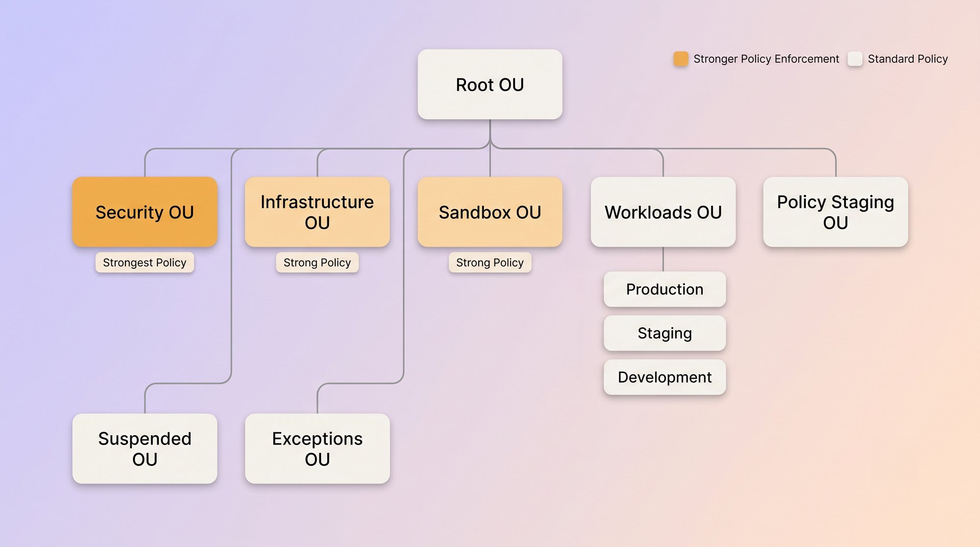Click the white Standard Policy swatch
This screenshot has height=547, width=980.
click(855, 59)
